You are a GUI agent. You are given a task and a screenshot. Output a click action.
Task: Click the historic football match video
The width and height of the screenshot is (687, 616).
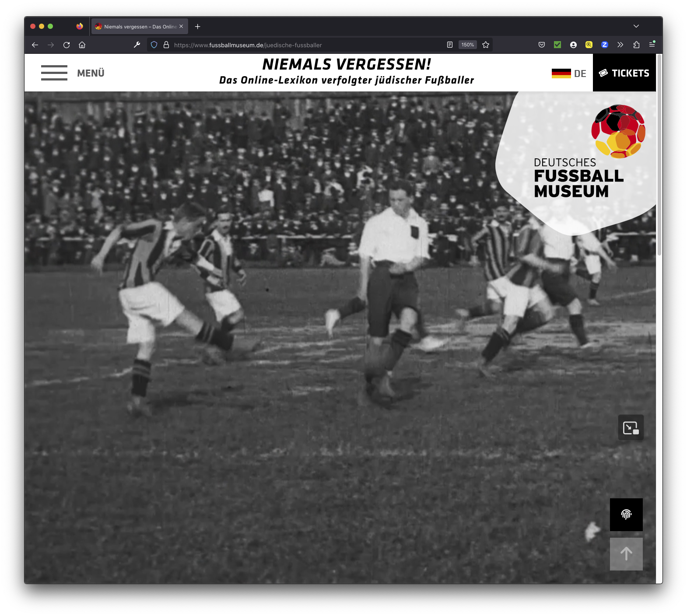click(340, 337)
